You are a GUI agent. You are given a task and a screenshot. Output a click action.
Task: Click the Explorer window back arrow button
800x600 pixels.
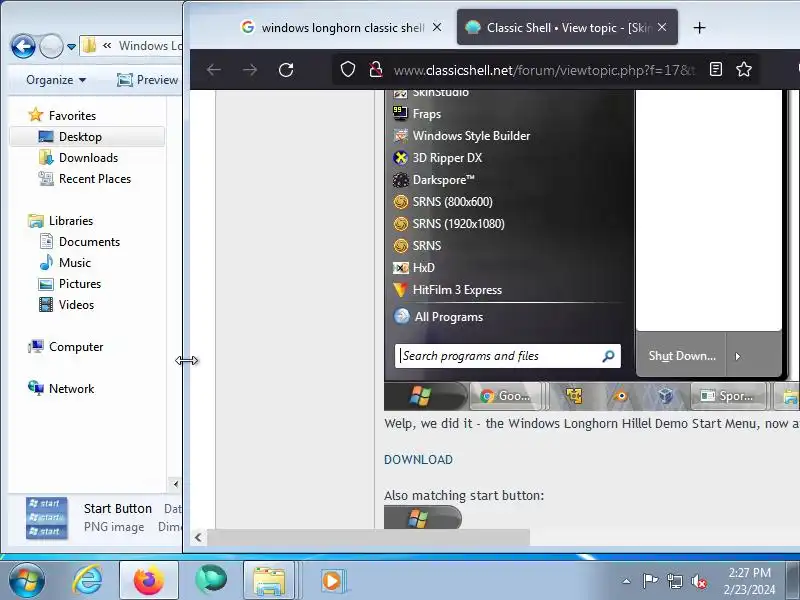point(23,46)
